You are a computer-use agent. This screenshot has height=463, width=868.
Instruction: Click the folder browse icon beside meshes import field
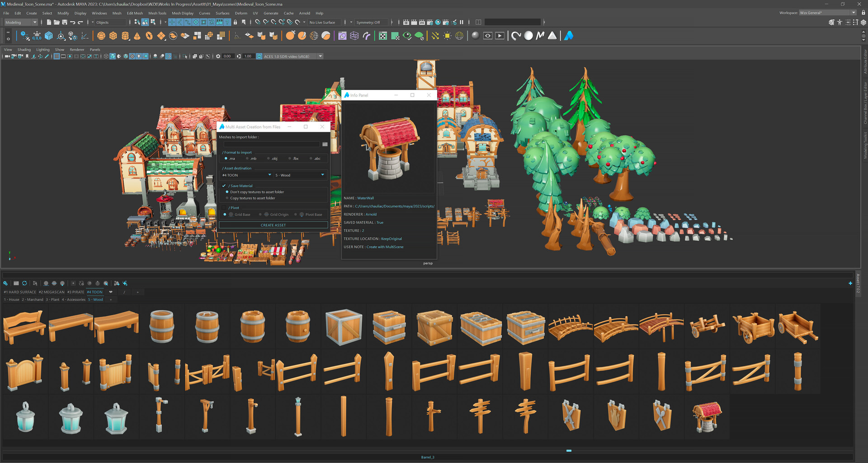pyautogui.click(x=325, y=144)
